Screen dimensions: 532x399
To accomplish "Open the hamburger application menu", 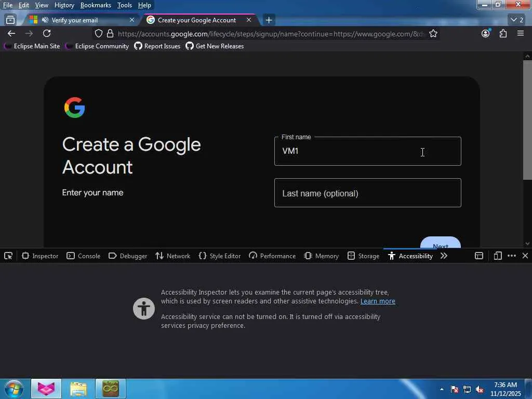I will point(521,33).
